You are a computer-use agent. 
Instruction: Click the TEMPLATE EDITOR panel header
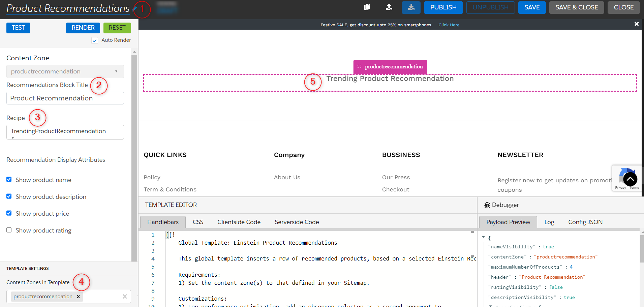coord(171,205)
